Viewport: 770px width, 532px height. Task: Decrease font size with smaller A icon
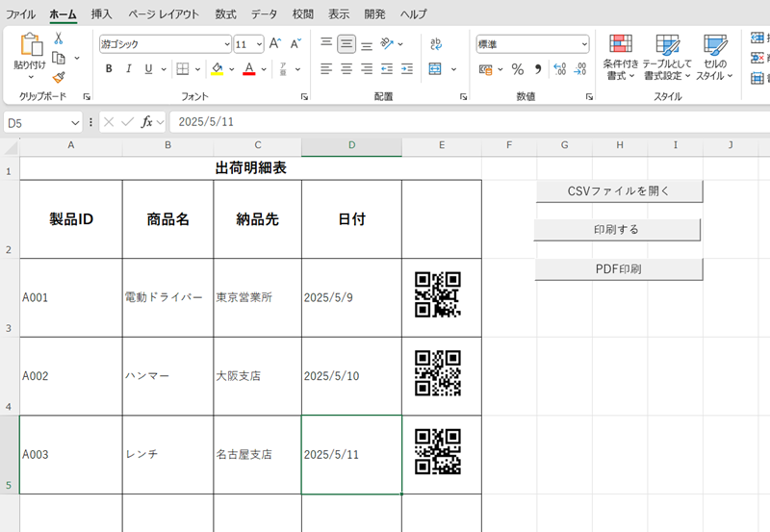pos(295,43)
